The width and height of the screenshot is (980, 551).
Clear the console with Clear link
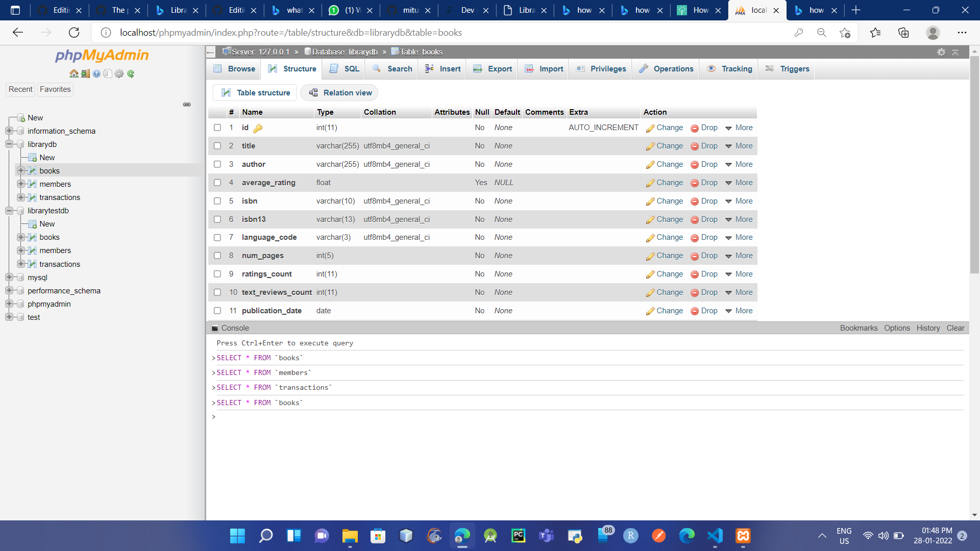tap(955, 328)
